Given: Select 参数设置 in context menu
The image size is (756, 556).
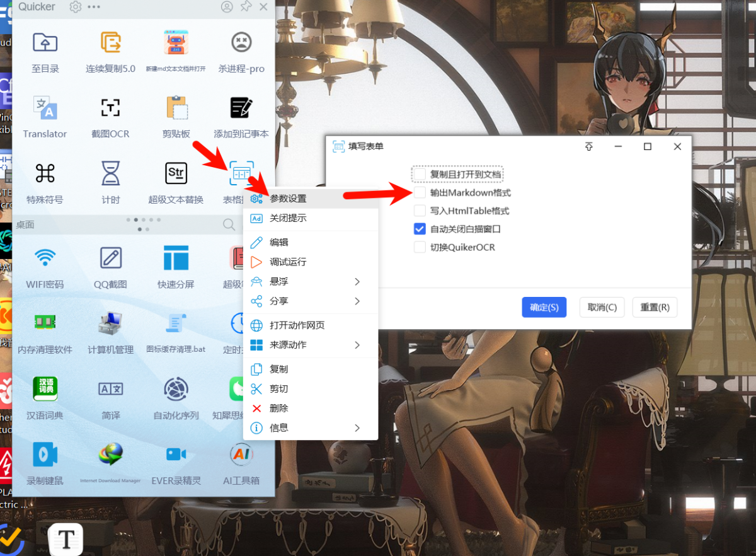Looking at the screenshot, I should [311, 199].
